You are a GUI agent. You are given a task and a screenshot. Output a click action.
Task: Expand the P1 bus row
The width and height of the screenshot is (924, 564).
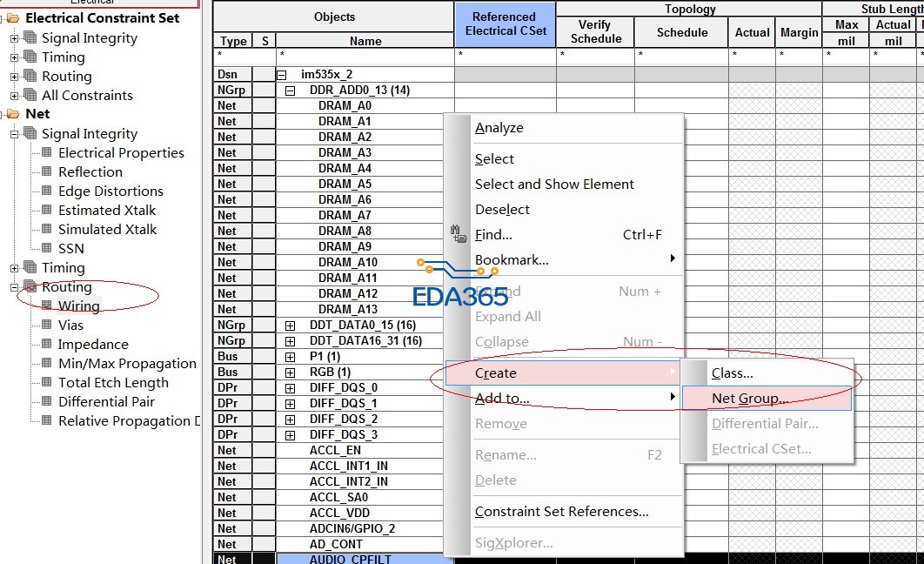point(290,357)
